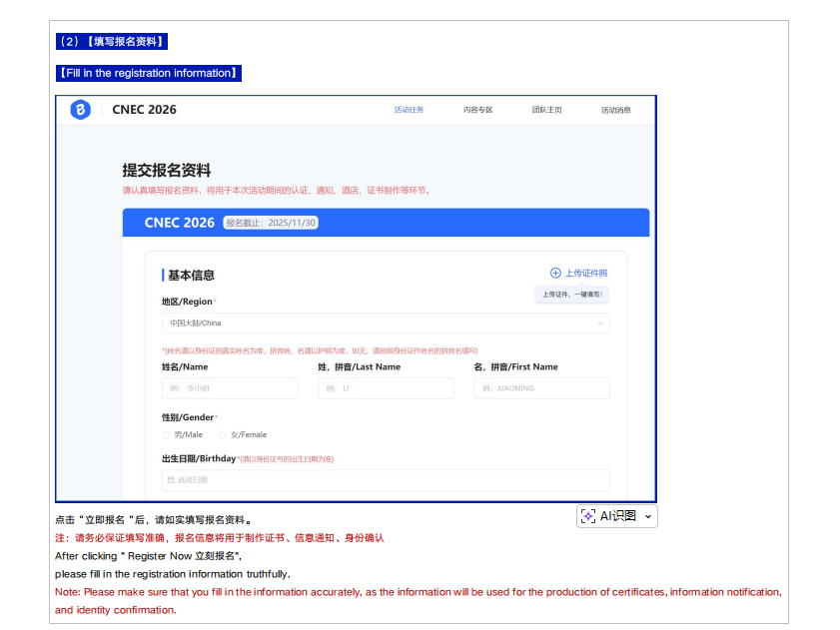Click the 选择日期 birthday date field
The width and height of the screenshot is (840, 630).
coord(386,480)
